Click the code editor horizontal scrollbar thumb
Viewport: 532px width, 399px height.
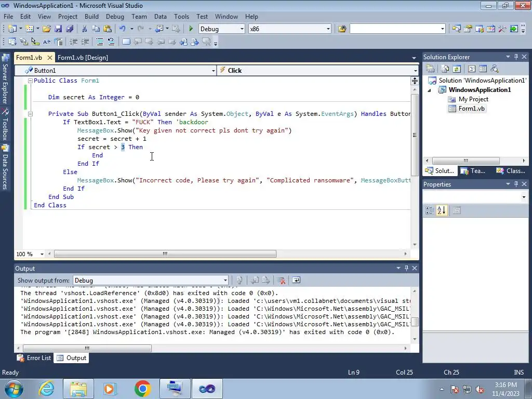click(165, 254)
